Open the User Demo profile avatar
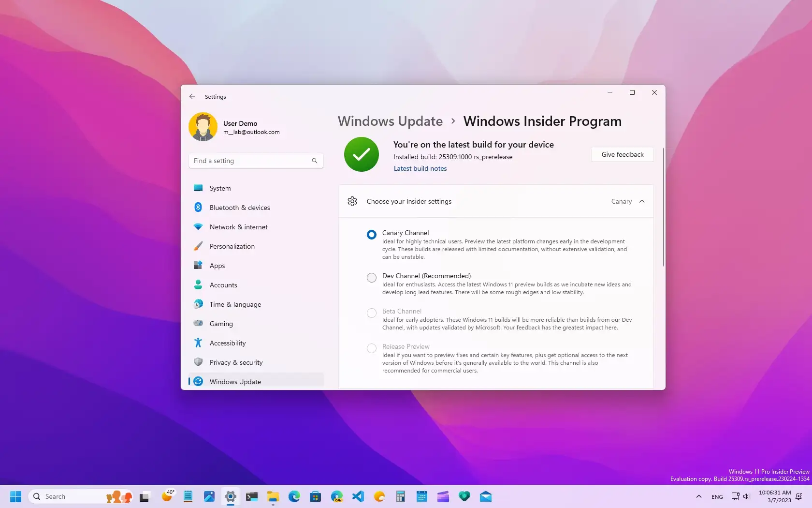 pyautogui.click(x=203, y=127)
